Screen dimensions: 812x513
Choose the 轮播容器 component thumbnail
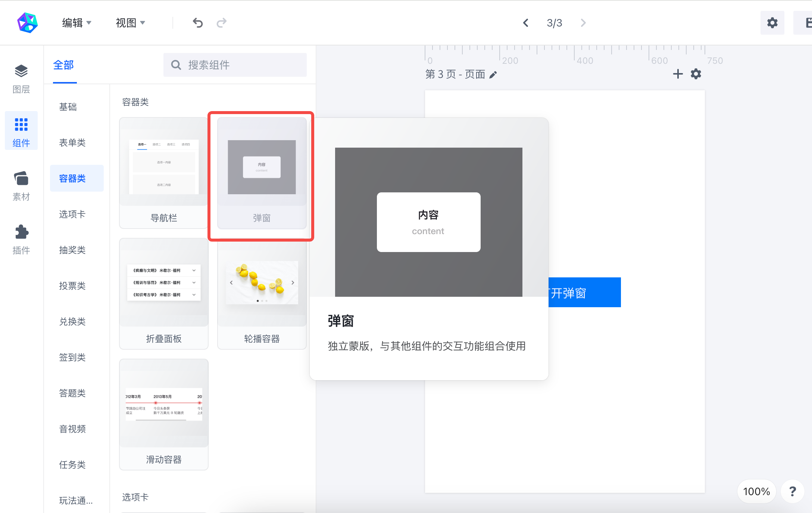(262, 294)
